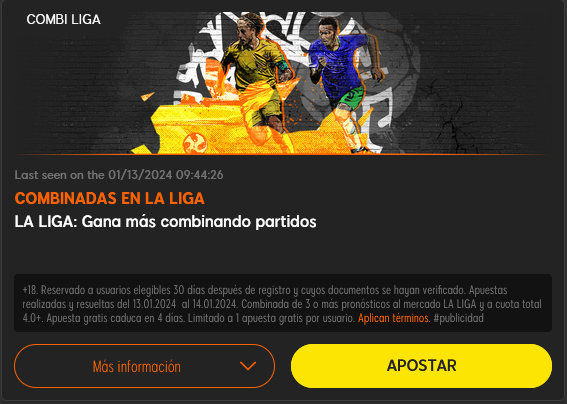Click the dark terms disclaimer box
The width and height of the screenshot is (567, 404).
(283, 303)
